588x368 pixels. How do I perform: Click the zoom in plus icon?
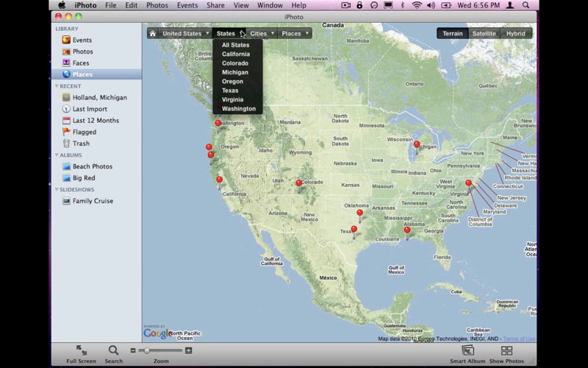[189, 350]
